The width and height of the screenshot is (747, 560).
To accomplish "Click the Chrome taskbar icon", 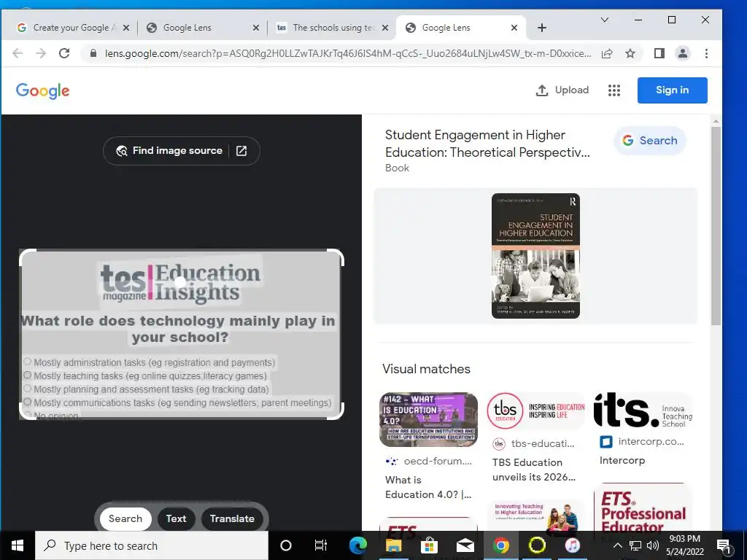I will [x=500, y=545].
